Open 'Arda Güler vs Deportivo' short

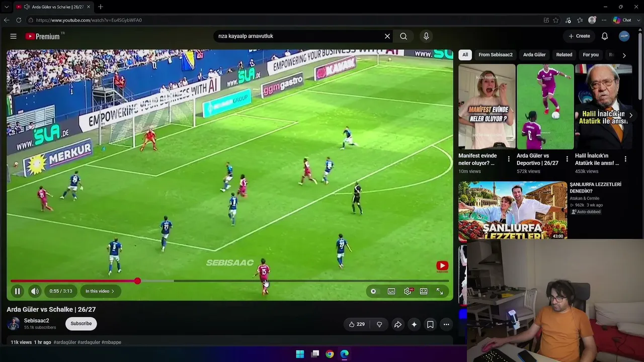[545, 107]
